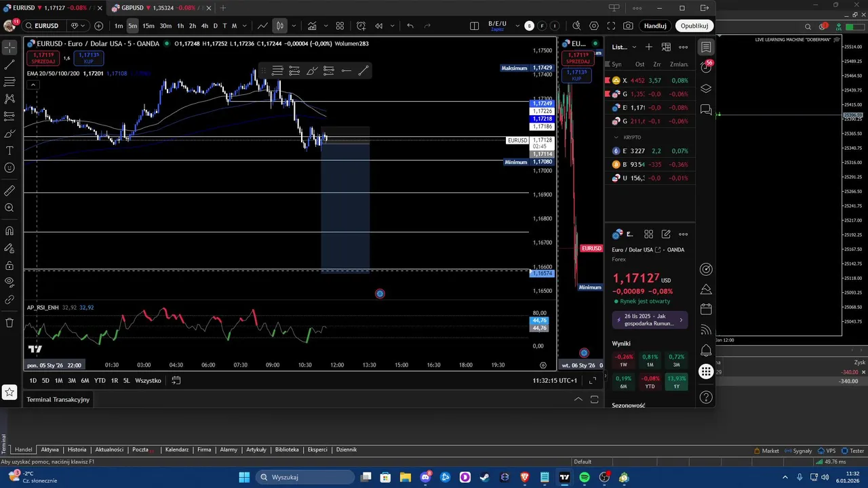Viewport: 868px width, 488px height.
Task: Click the Opublikuj button
Action: pos(694,26)
